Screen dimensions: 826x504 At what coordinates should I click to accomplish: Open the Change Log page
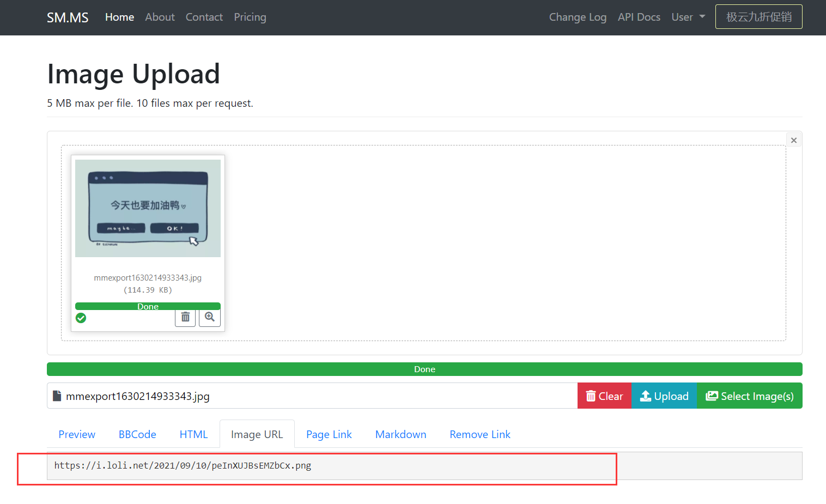tap(578, 17)
